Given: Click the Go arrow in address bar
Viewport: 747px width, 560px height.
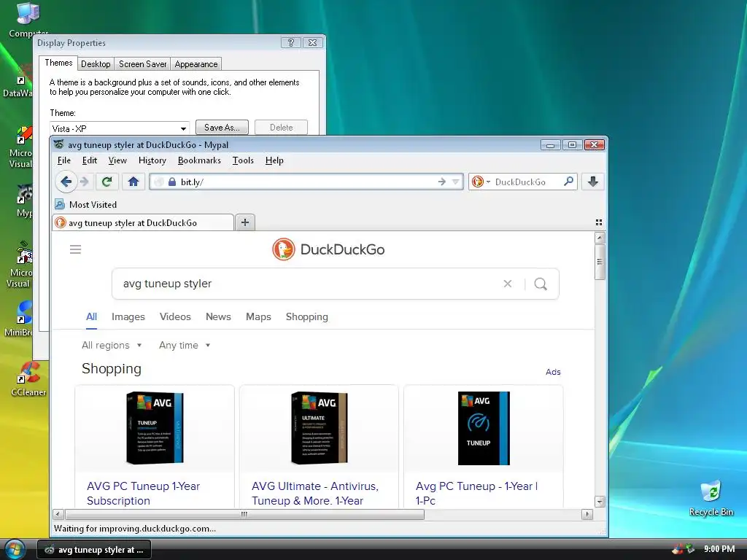Looking at the screenshot, I should pos(441,182).
